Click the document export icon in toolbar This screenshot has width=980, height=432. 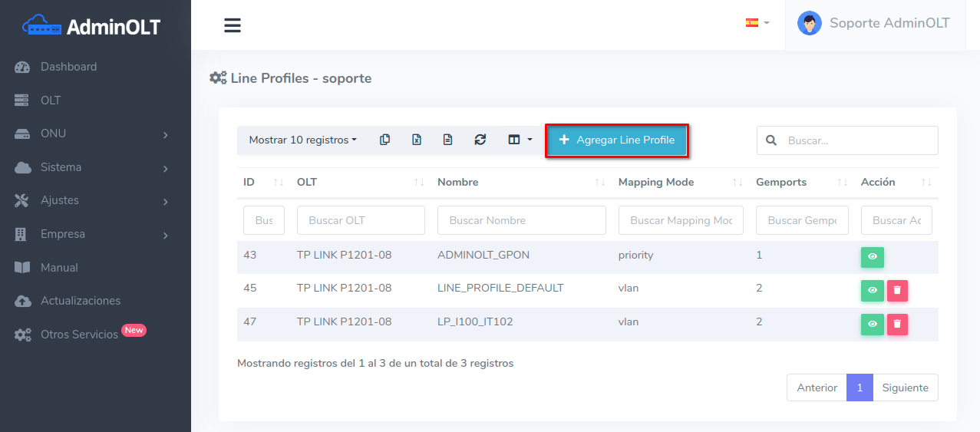[448, 140]
